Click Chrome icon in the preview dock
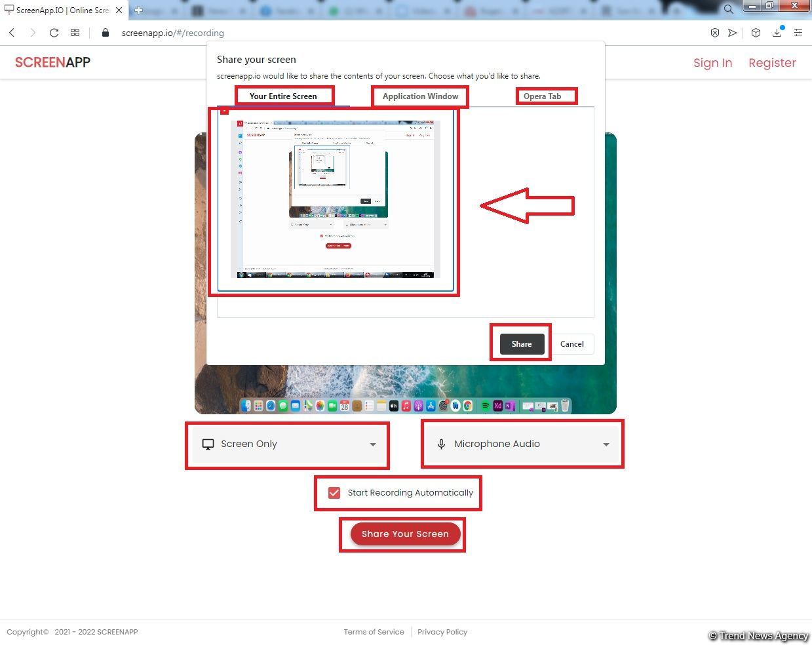Screen dimensions: 812x645 tap(468, 406)
